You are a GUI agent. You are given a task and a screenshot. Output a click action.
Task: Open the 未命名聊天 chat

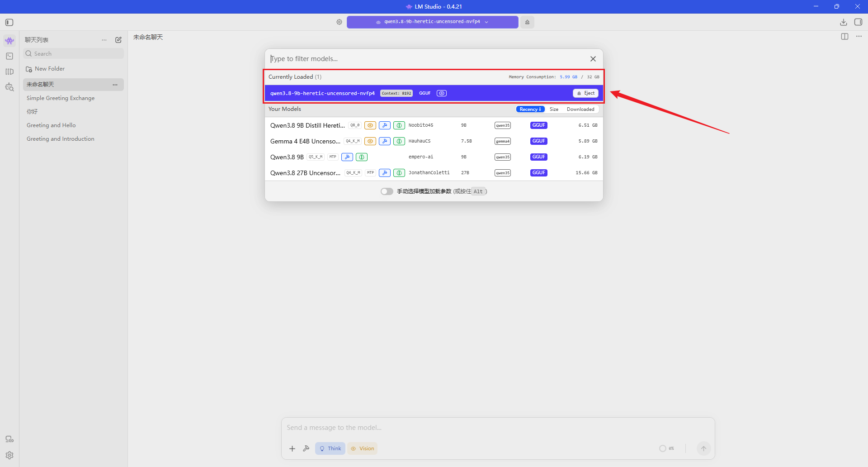pos(73,85)
